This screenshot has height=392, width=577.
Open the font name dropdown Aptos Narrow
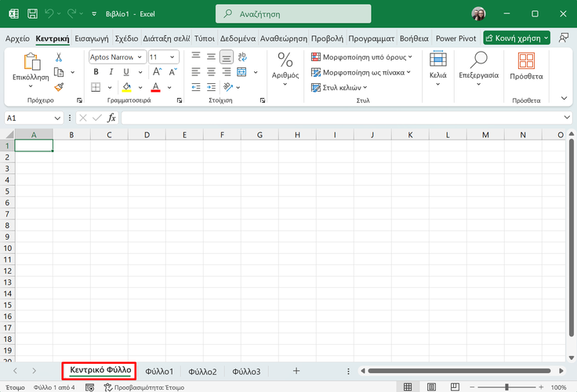coord(116,57)
